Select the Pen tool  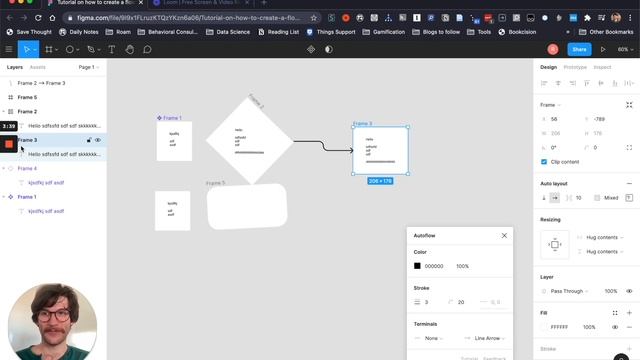pos(91,49)
